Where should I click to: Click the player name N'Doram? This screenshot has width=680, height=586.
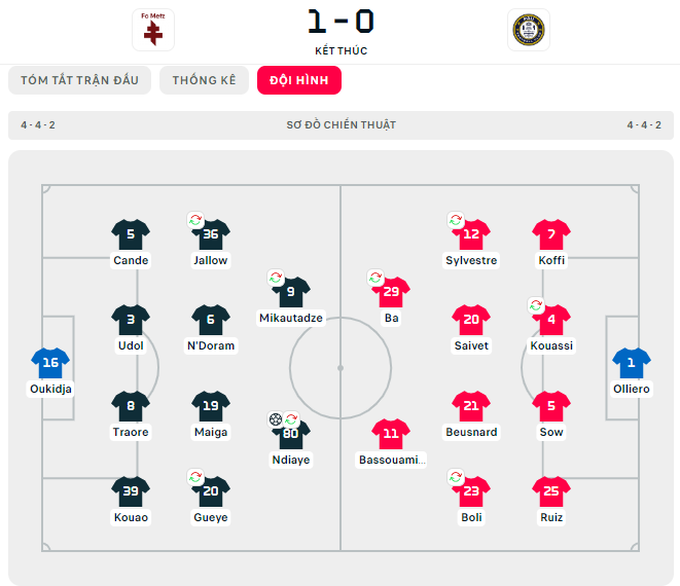211,346
